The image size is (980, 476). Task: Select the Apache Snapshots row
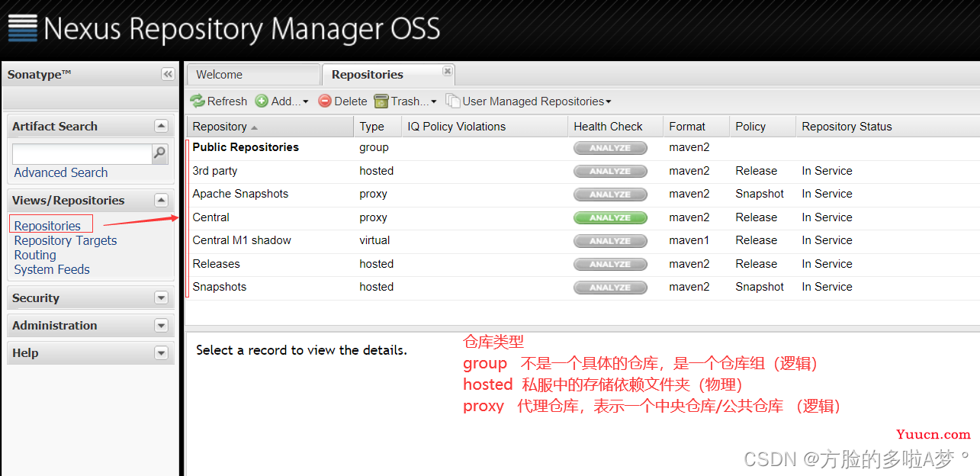tap(583, 195)
